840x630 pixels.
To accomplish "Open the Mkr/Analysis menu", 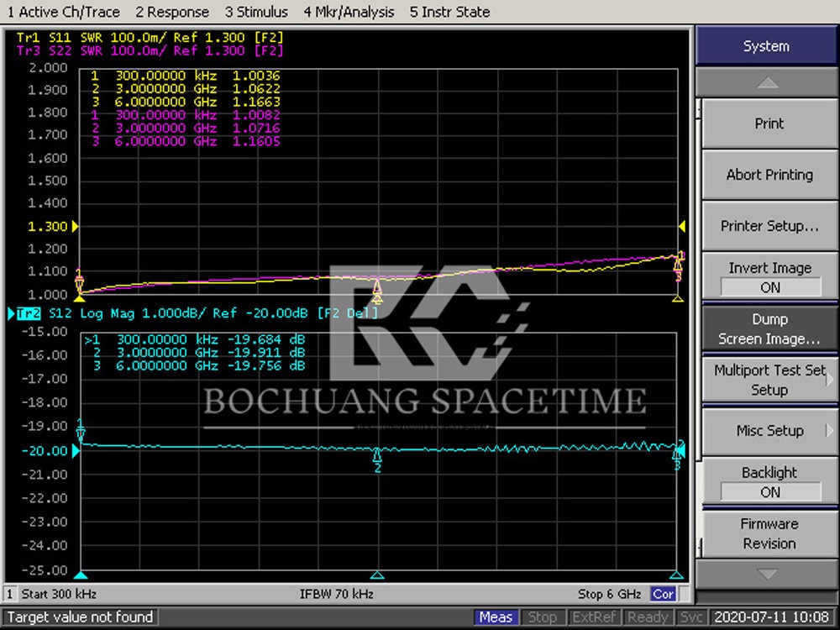I will (x=349, y=12).
